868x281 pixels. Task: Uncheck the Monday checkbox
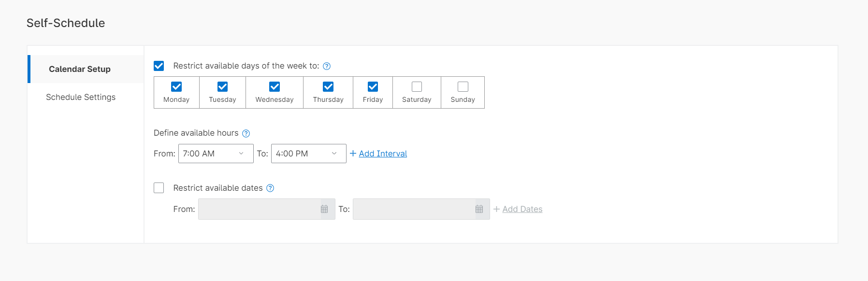pos(176,86)
